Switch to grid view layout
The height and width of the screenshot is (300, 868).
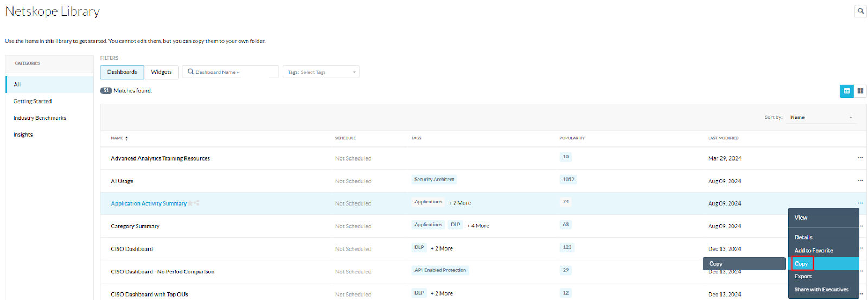860,91
